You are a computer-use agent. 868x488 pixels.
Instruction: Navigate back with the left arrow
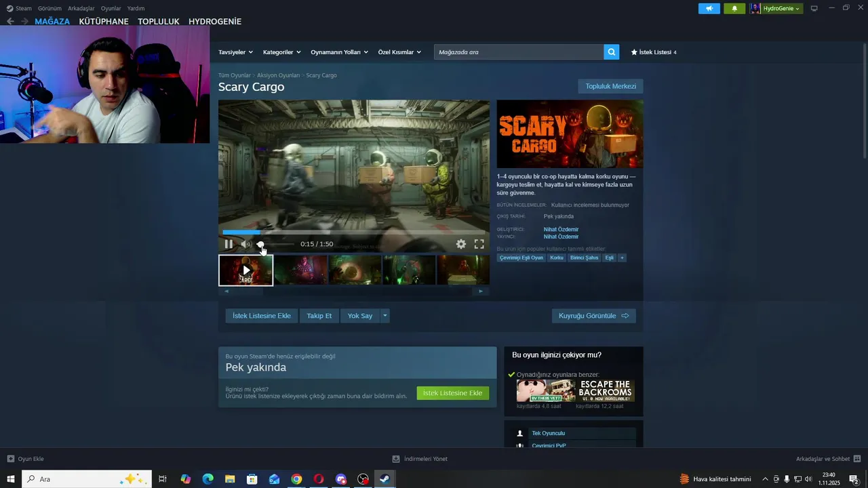point(10,22)
